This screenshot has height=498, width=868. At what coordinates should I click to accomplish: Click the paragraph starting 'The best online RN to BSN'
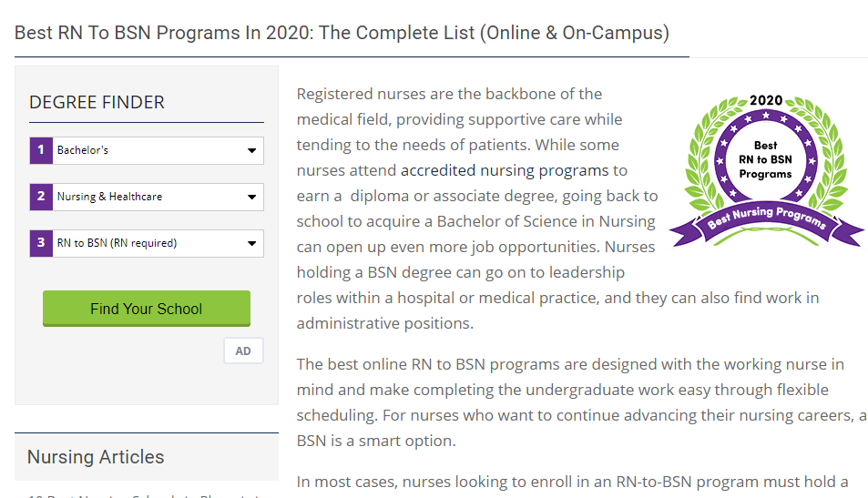[581, 402]
